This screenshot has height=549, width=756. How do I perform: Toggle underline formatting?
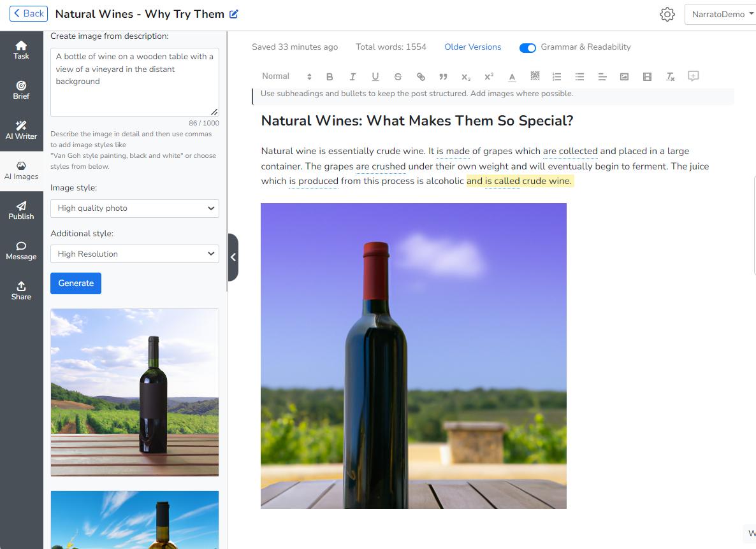375,76
